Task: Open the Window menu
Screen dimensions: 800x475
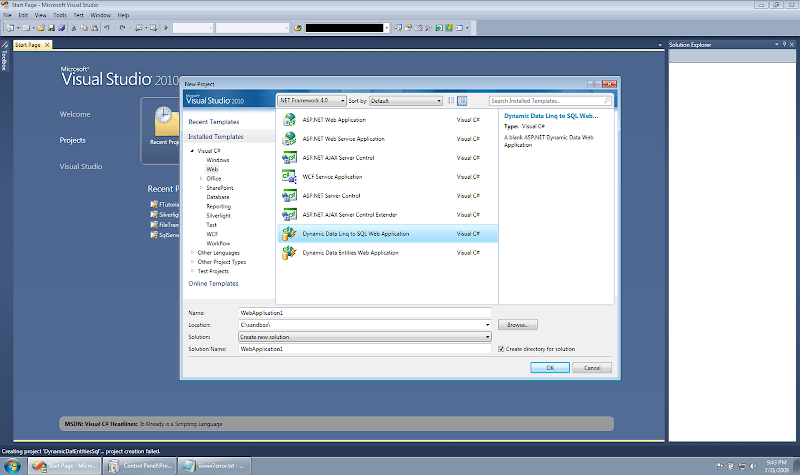Action: 101,15
